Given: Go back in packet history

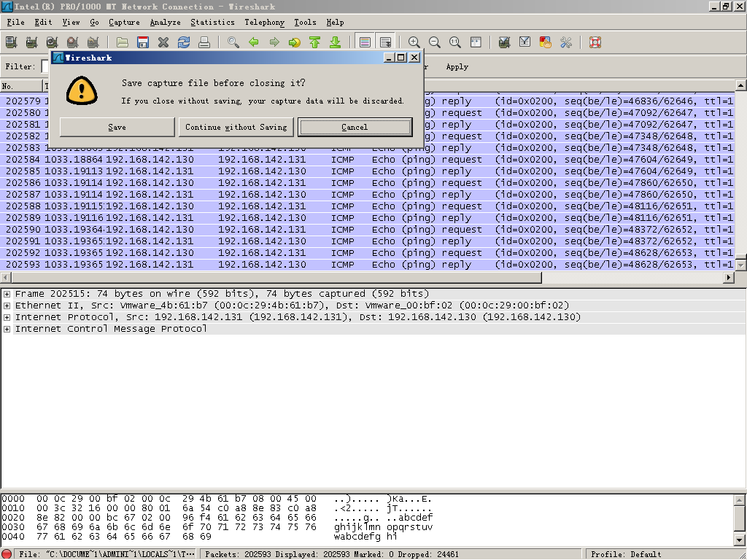Looking at the screenshot, I should (x=253, y=42).
